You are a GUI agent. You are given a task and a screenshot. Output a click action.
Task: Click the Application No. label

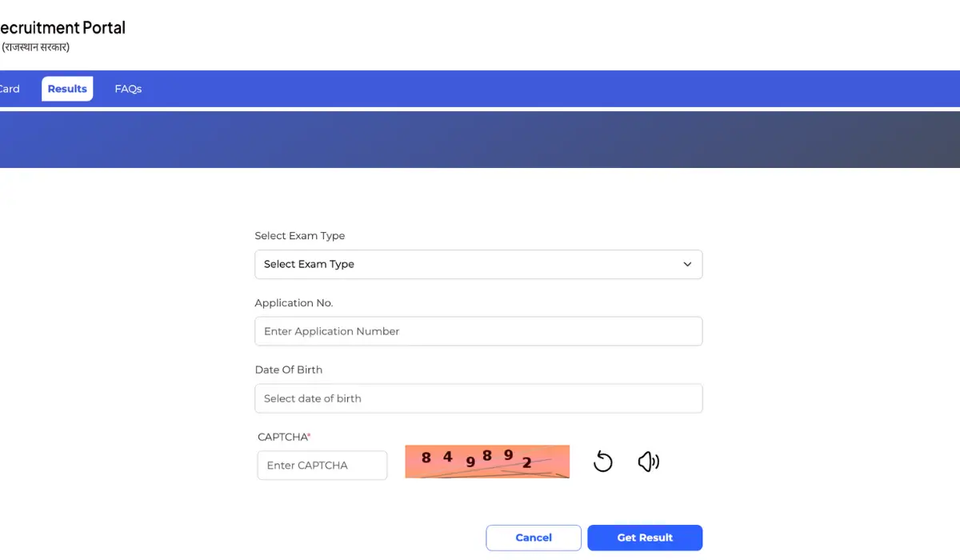294,302
